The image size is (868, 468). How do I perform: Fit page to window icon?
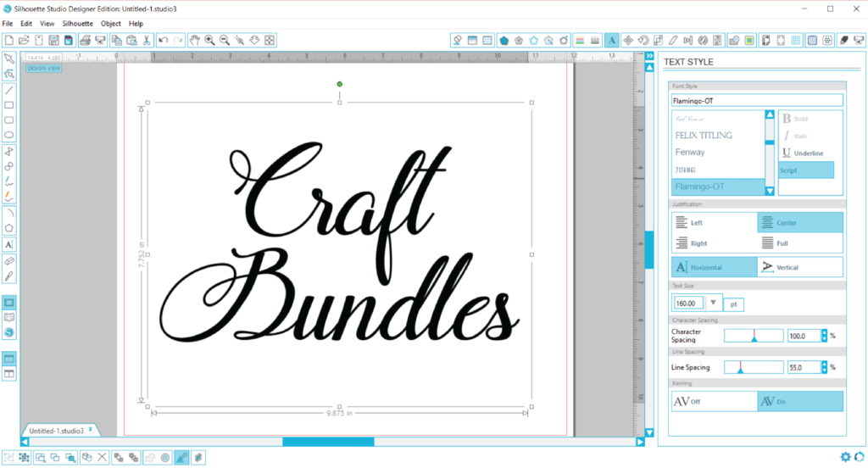(270, 41)
